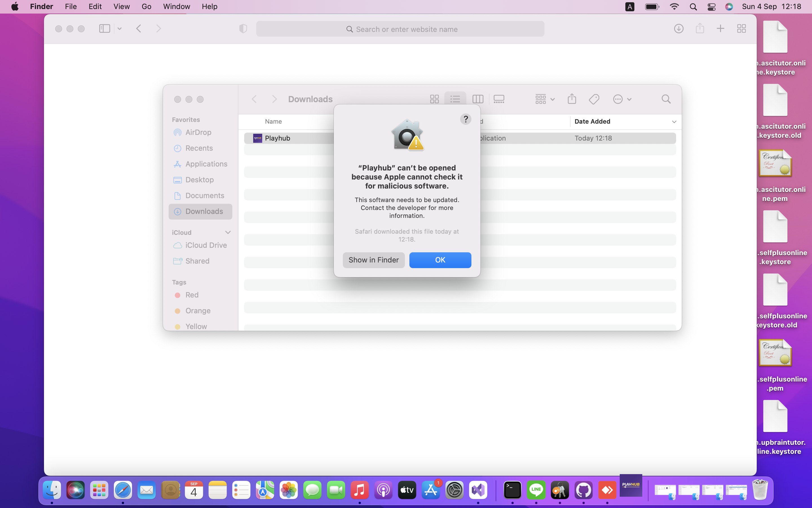Screen dimensions: 812x508
Task: Open Playhub icon in the Dock
Action: coord(631,485)
